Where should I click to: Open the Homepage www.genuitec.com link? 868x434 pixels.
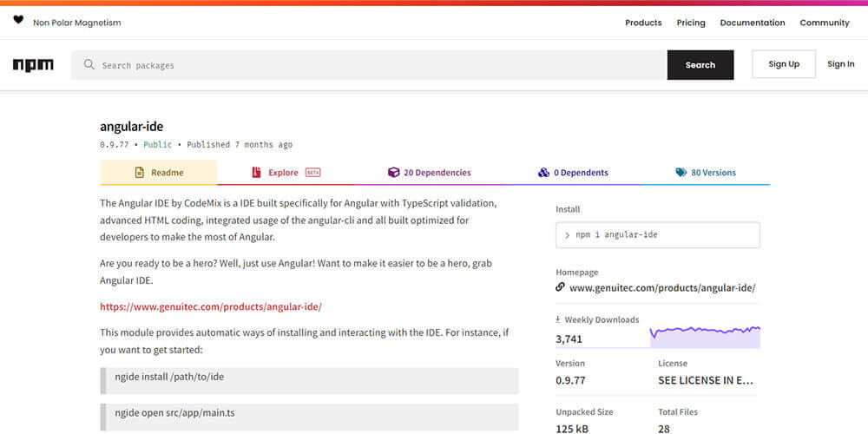pyautogui.click(x=662, y=288)
